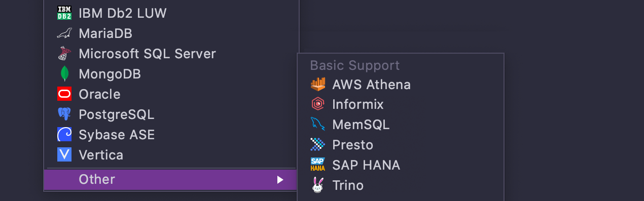Select SAP HANA submenu entry

(x=401, y=165)
